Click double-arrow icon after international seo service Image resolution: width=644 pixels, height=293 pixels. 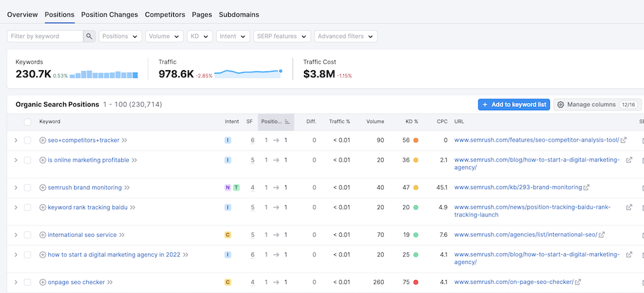click(122, 235)
